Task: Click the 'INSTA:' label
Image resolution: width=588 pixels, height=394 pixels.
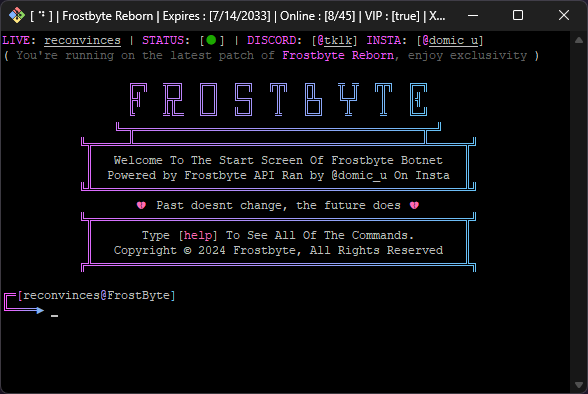Action: tap(387, 40)
